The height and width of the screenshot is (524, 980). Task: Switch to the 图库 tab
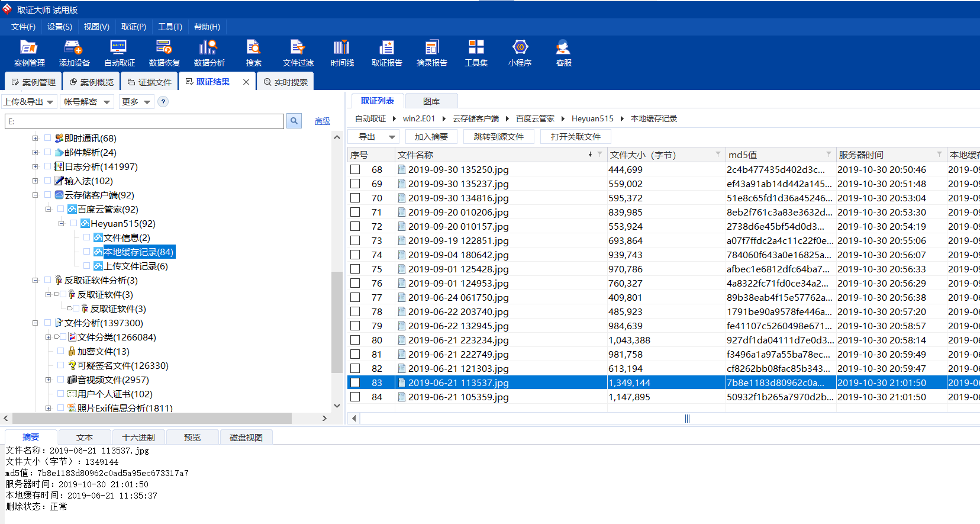coord(431,101)
